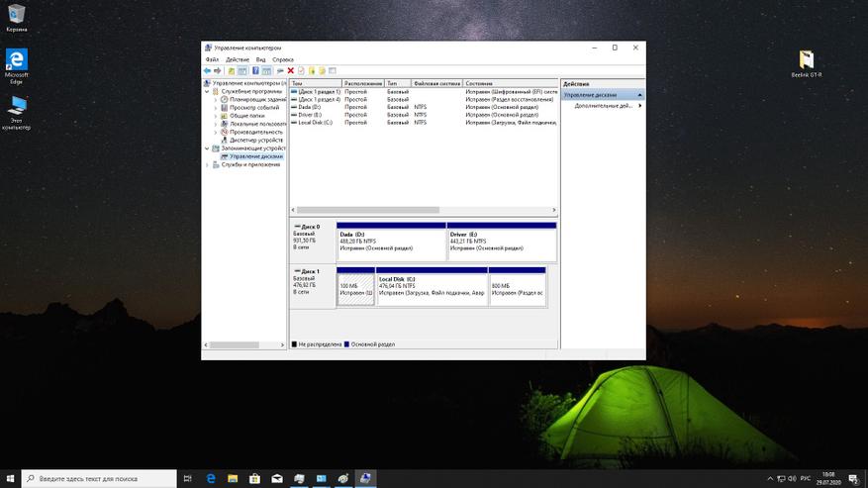
Task: Click the Help icon in the toolbar
Action: pyautogui.click(x=255, y=70)
